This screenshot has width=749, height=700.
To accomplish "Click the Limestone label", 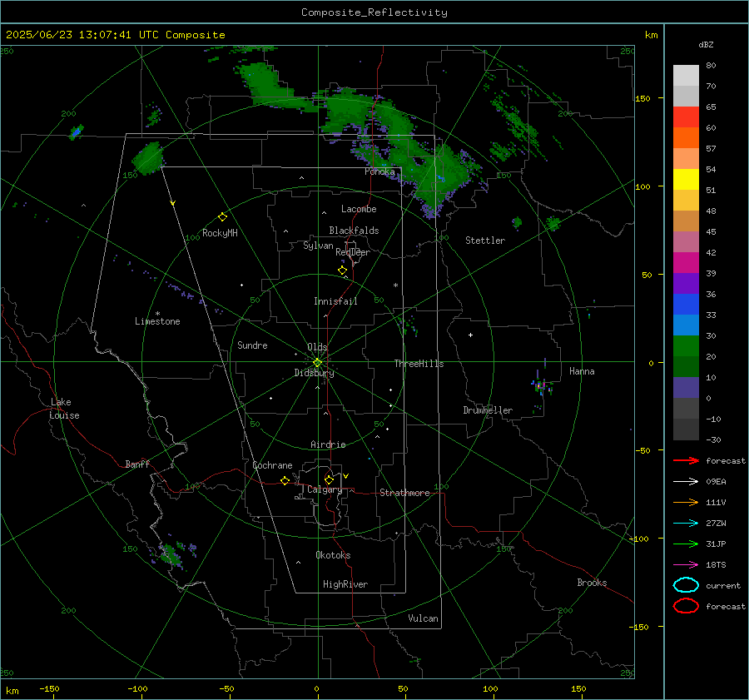I will click(157, 321).
